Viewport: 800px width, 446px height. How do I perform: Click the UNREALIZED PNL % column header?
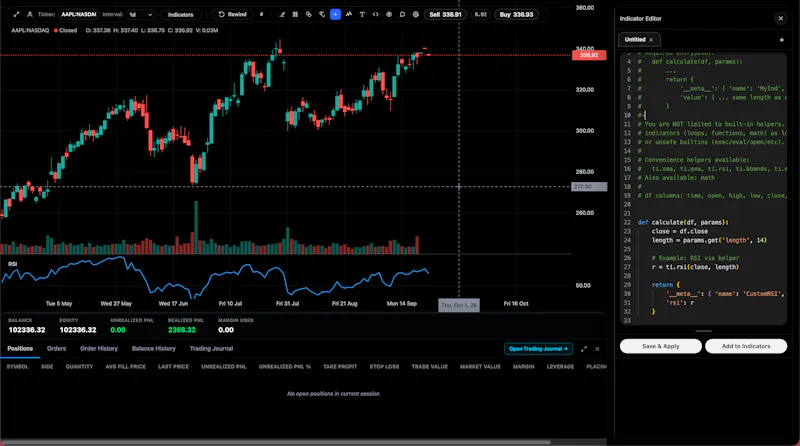tap(285, 366)
